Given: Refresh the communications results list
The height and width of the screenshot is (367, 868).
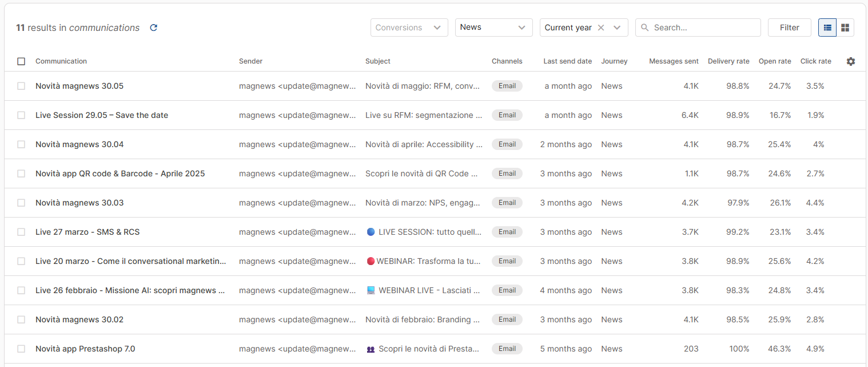Looking at the screenshot, I should (153, 27).
